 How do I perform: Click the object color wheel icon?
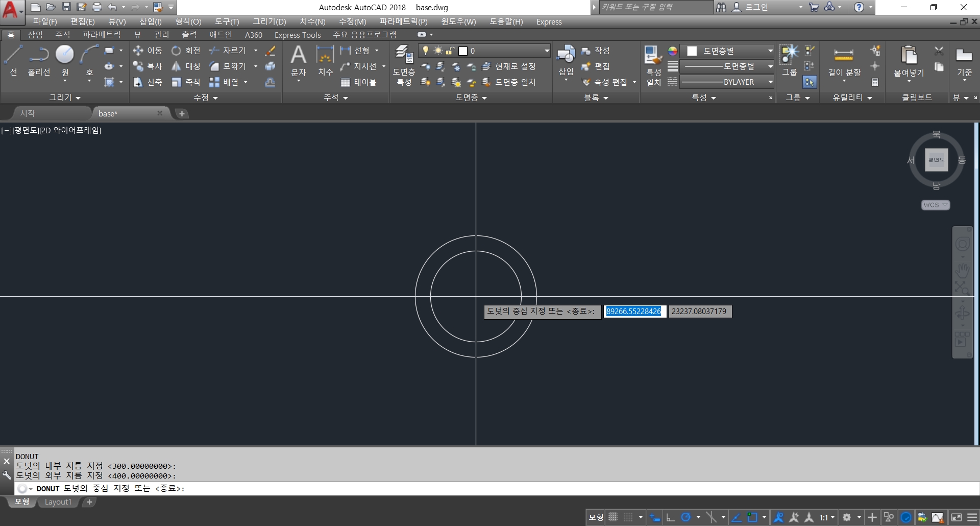(672, 51)
